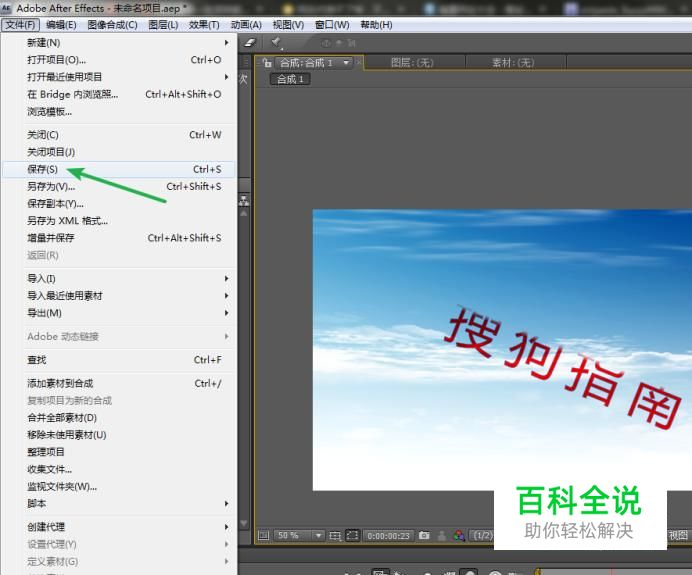This screenshot has width=692, height=575.
Task: Open the 图像合成(C) menu
Action: click(x=112, y=25)
